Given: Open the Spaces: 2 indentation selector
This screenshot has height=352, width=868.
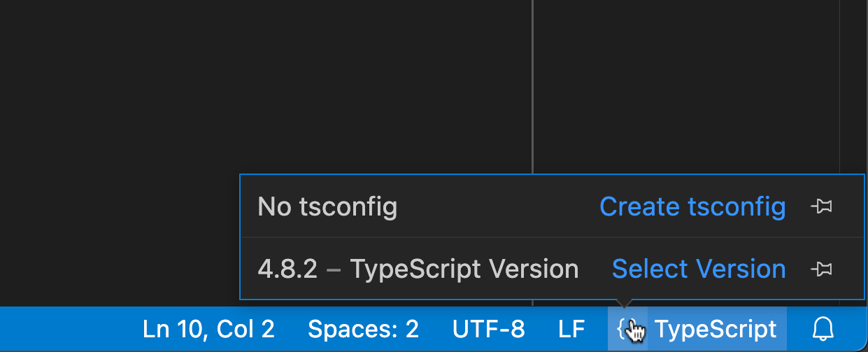Looking at the screenshot, I should [x=363, y=329].
